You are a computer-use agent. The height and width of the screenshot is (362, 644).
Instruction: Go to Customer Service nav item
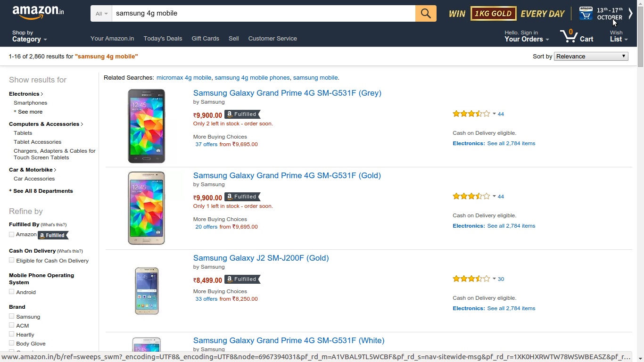[x=272, y=39]
